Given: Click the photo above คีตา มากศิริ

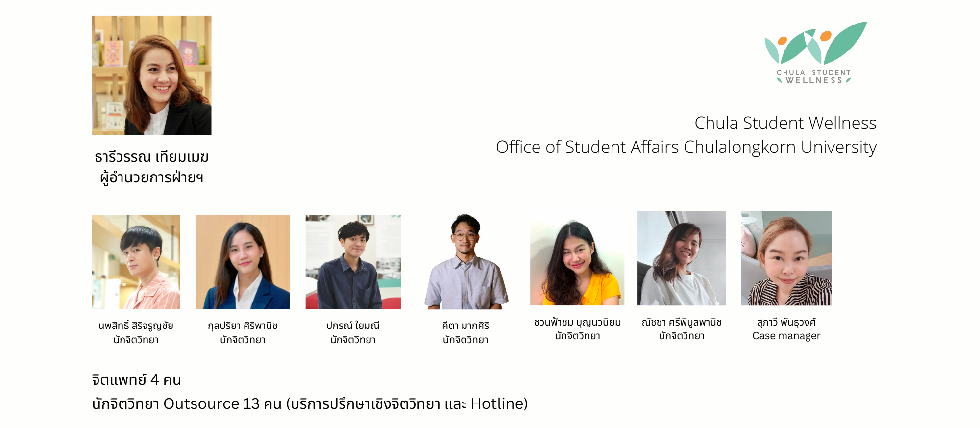Looking at the screenshot, I should (466, 262).
